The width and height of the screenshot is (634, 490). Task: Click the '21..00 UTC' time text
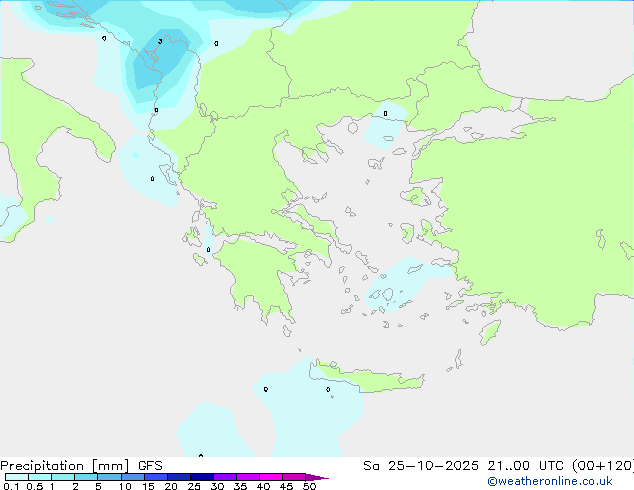pyautogui.click(x=527, y=466)
